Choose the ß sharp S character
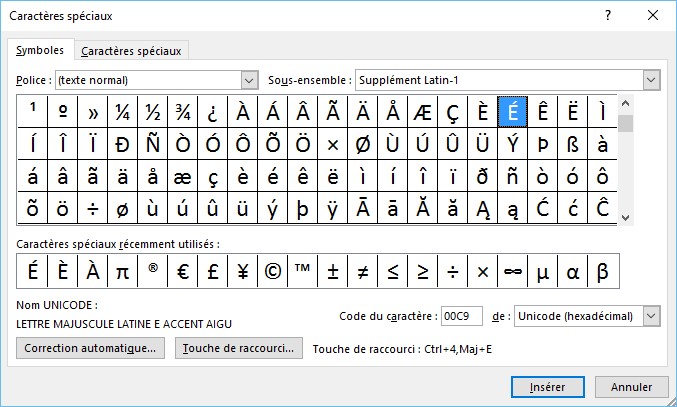The height and width of the screenshot is (407, 677). click(x=573, y=144)
